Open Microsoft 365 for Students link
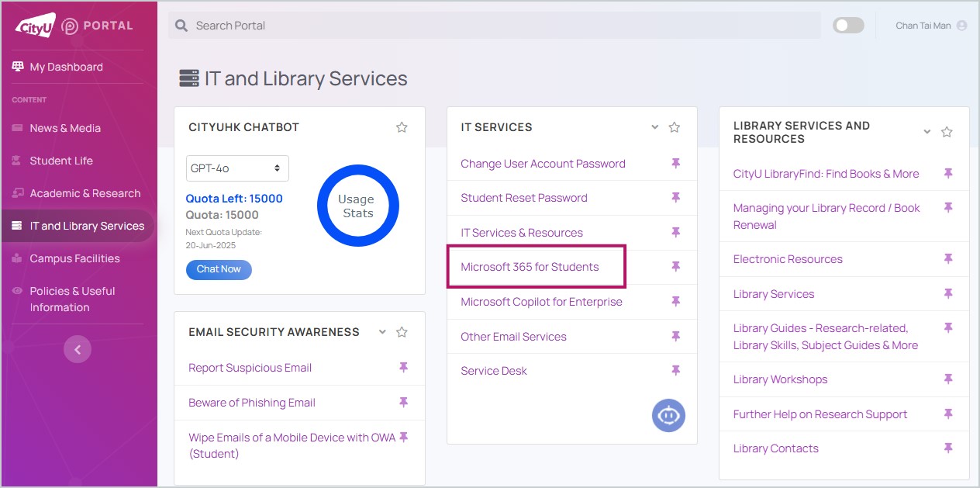980x488 pixels. coord(530,267)
